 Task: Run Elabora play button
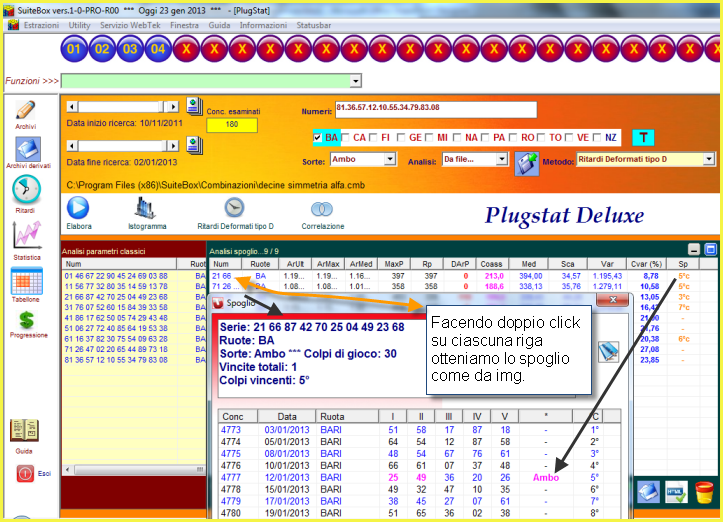pyautogui.click(x=78, y=208)
